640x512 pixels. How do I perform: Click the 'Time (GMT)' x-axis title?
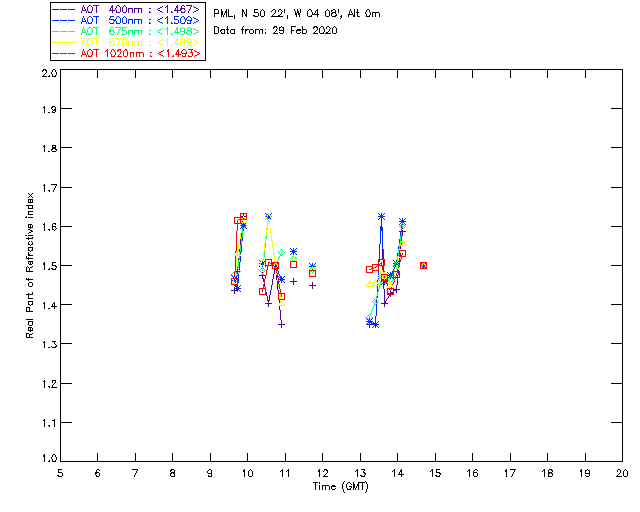pyautogui.click(x=340, y=487)
